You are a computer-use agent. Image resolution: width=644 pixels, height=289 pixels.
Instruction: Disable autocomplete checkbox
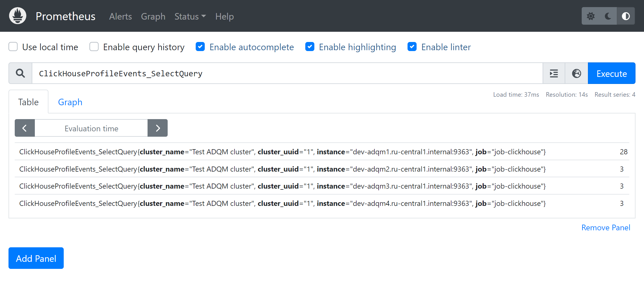200,47
